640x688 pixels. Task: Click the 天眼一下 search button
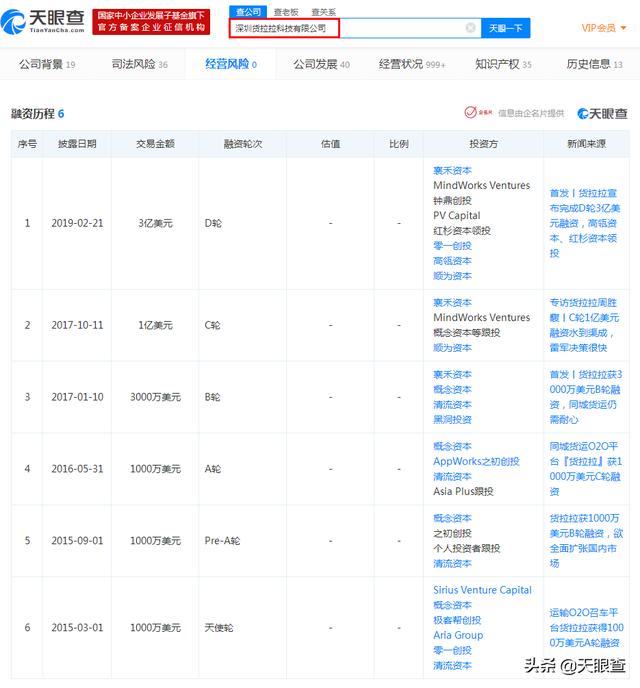[505, 28]
